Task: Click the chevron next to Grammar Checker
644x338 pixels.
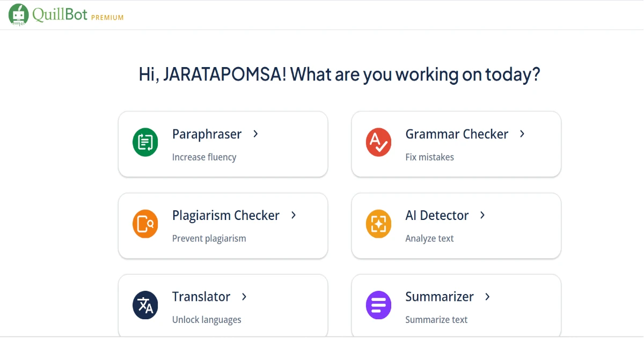Action: point(522,134)
